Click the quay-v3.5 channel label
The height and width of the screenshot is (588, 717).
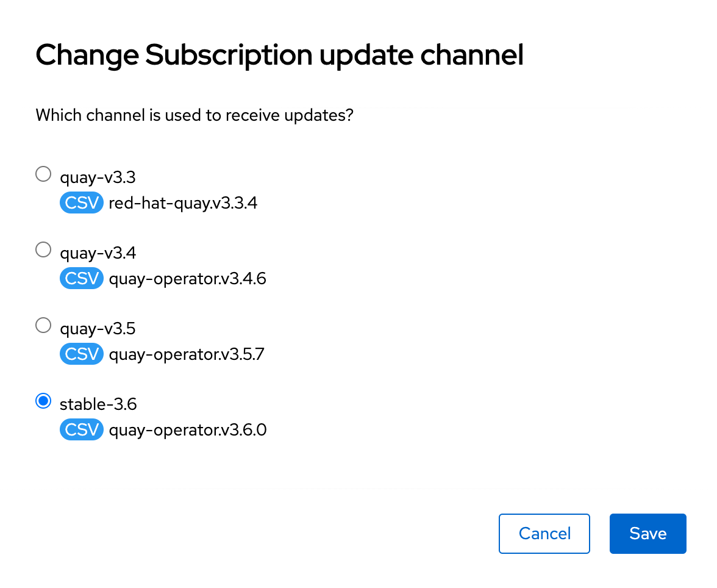[98, 329]
